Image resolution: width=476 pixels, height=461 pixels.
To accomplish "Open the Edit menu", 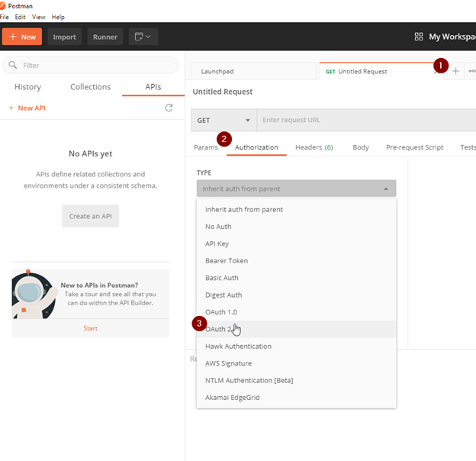I will [x=20, y=17].
